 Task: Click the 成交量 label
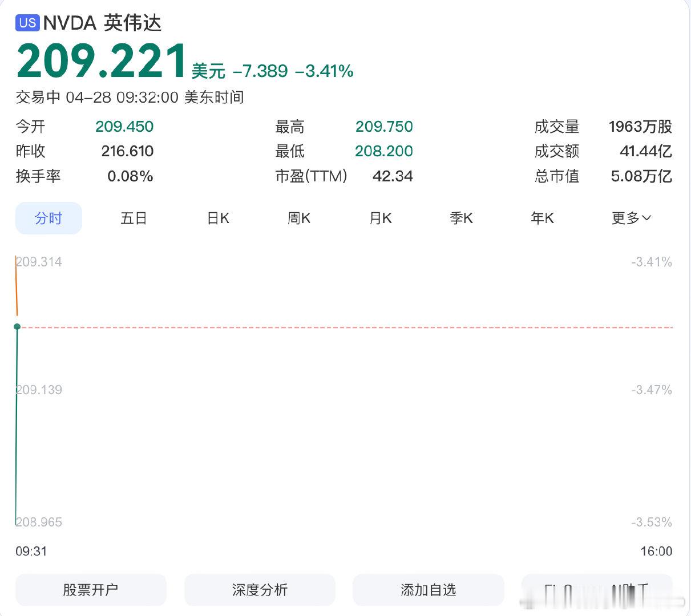pos(557,127)
